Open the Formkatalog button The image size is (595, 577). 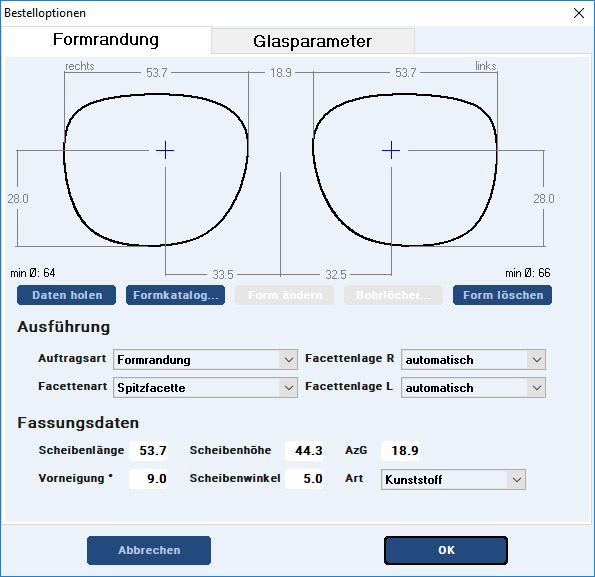pos(175,295)
